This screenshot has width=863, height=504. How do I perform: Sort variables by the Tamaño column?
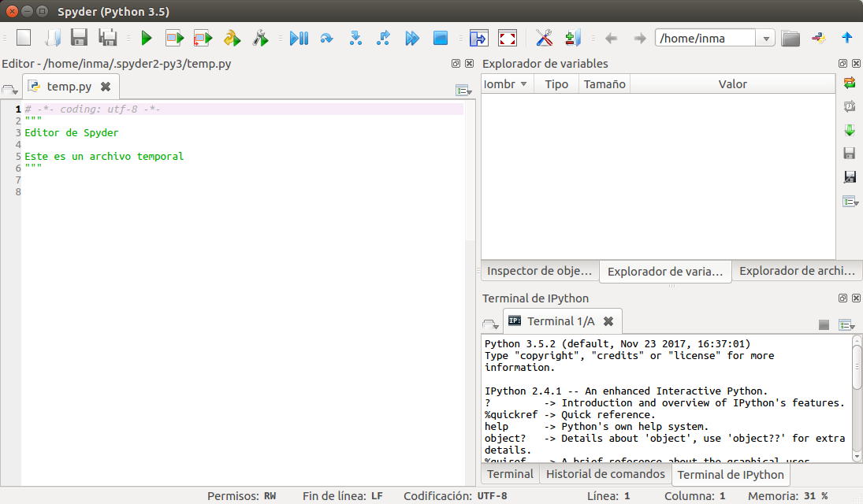pos(604,83)
